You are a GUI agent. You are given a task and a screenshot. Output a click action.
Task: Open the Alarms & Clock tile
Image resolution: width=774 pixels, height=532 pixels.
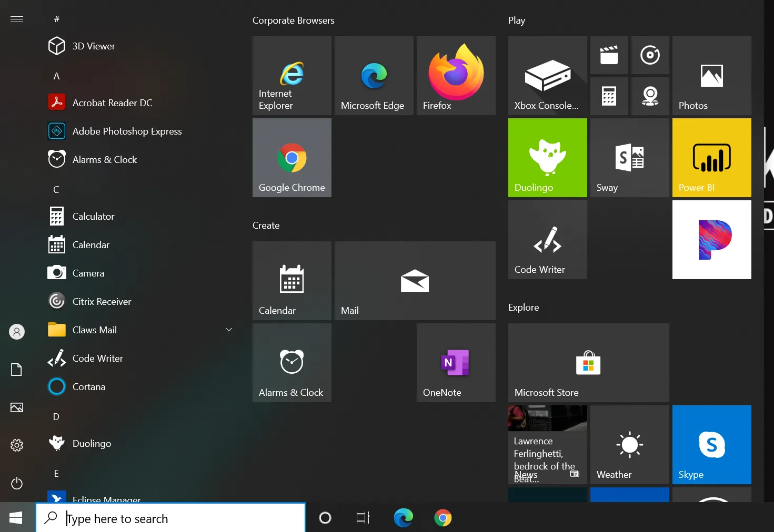click(292, 363)
